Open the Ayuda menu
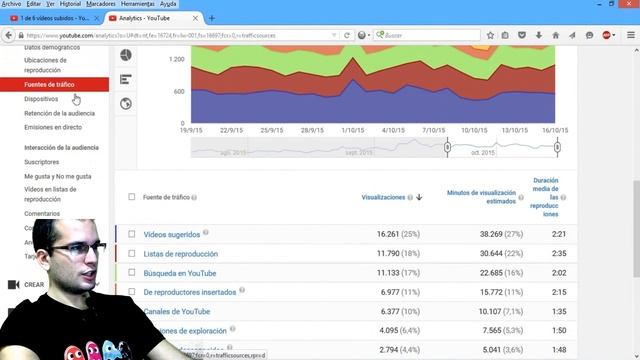The width and height of the screenshot is (640, 360). (168, 4)
